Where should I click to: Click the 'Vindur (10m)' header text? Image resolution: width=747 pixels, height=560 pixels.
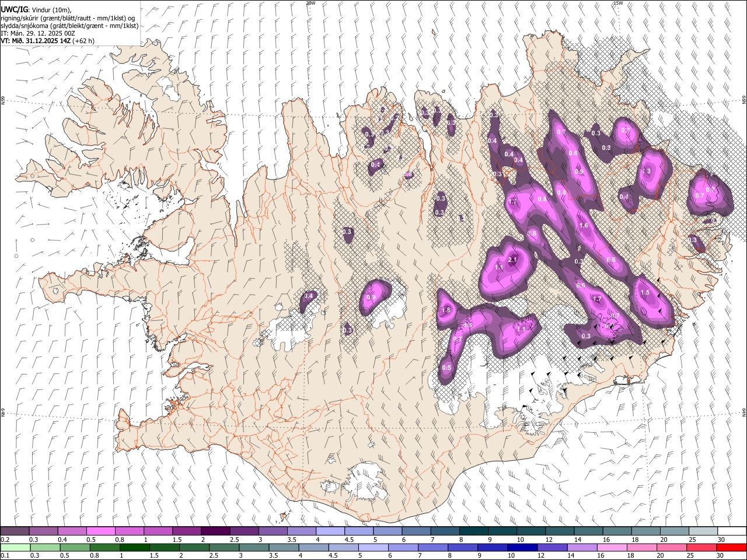[x=50, y=10]
